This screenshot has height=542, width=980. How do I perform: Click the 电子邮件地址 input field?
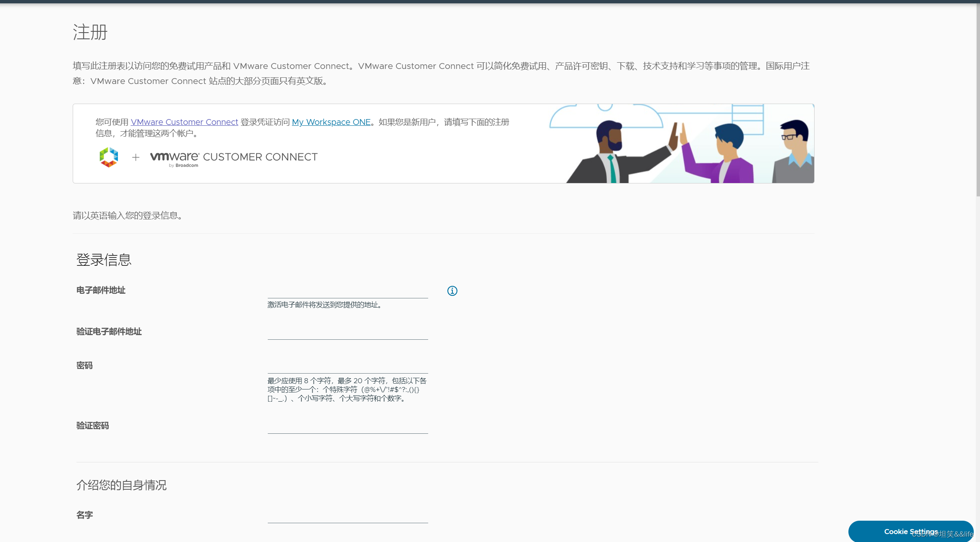348,293
